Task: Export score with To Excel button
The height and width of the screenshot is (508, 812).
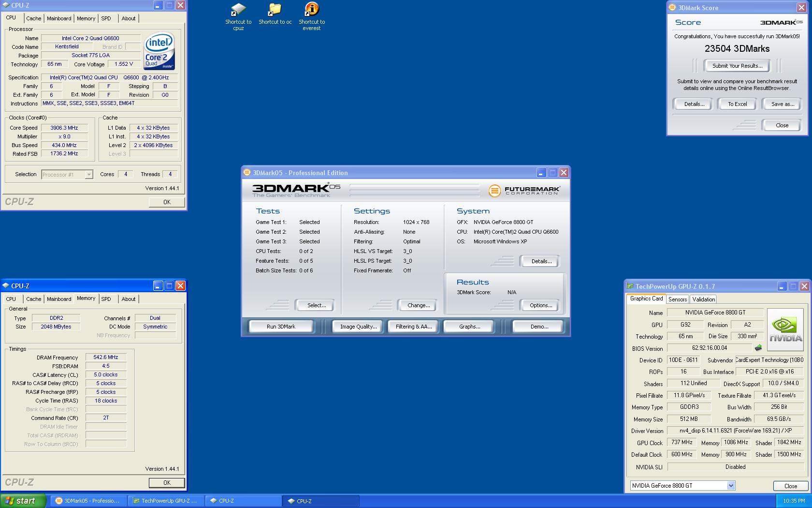Action: click(737, 104)
